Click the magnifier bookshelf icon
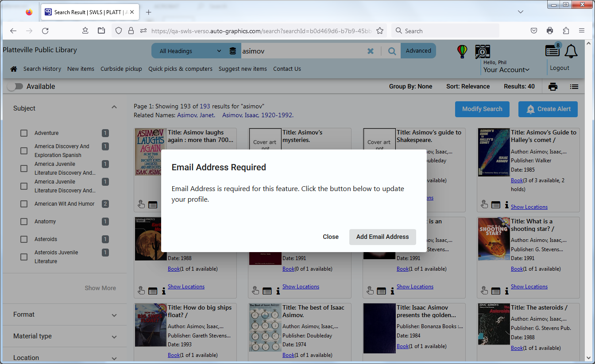The height and width of the screenshot is (364, 595). (482, 52)
